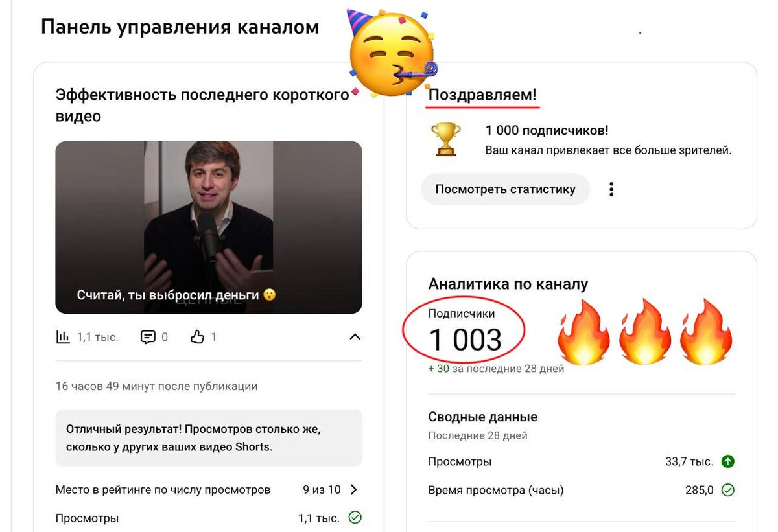Click the subscriber count 1 003
This screenshot has height=532, width=778.
[x=466, y=340]
